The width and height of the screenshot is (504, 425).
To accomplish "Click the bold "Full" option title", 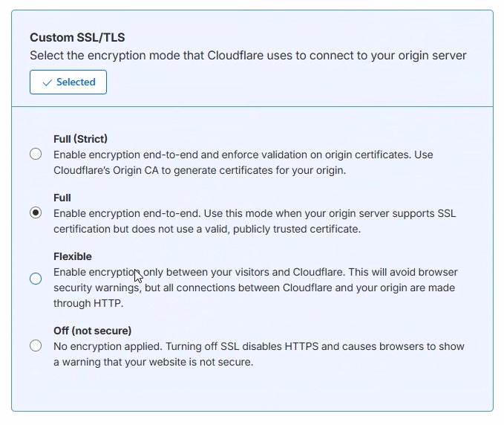I will point(62,198).
